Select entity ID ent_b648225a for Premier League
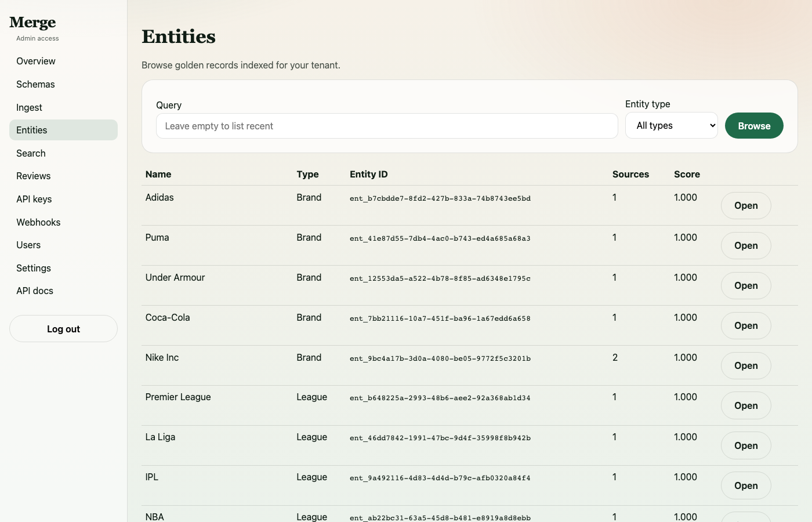812x522 pixels. click(x=440, y=398)
